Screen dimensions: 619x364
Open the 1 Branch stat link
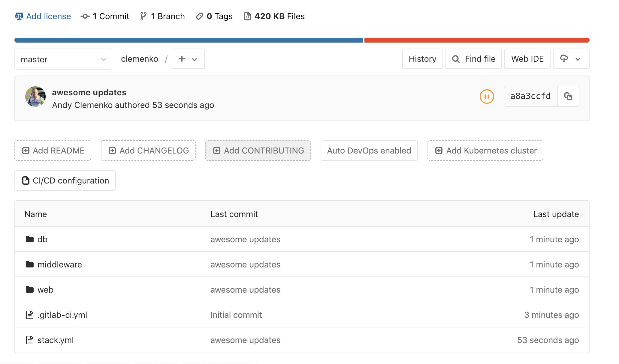pyautogui.click(x=162, y=16)
